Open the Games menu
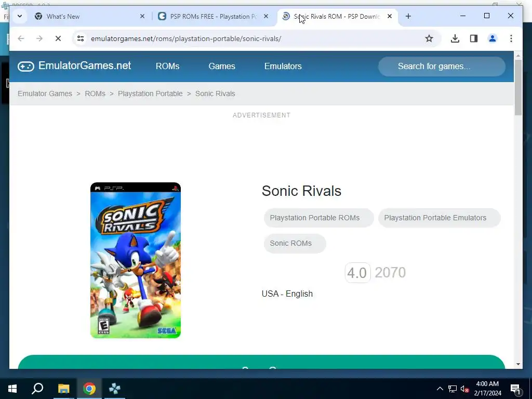The height and width of the screenshot is (399, 532). (221, 66)
